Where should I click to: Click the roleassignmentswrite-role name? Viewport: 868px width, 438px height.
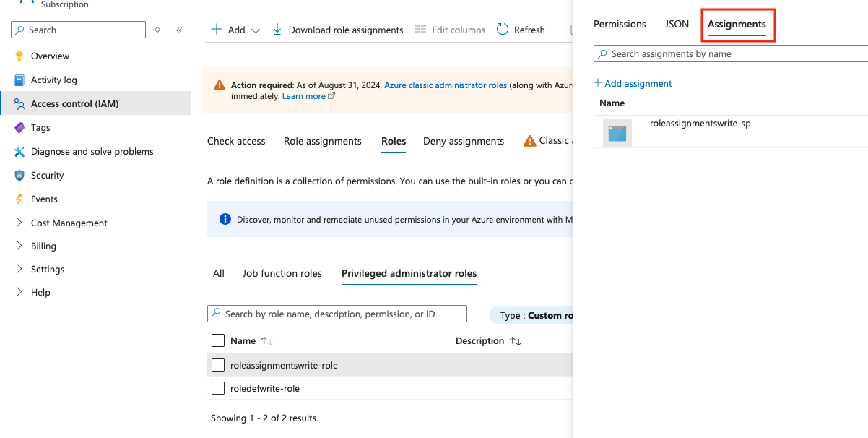[x=284, y=365]
